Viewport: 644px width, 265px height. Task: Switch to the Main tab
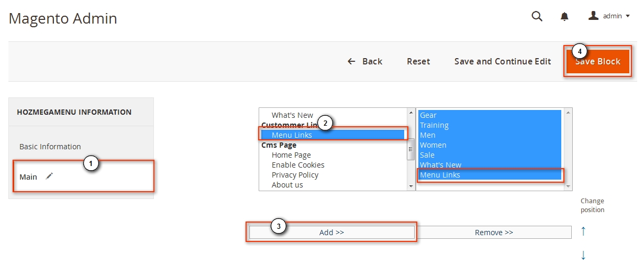pyautogui.click(x=28, y=177)
